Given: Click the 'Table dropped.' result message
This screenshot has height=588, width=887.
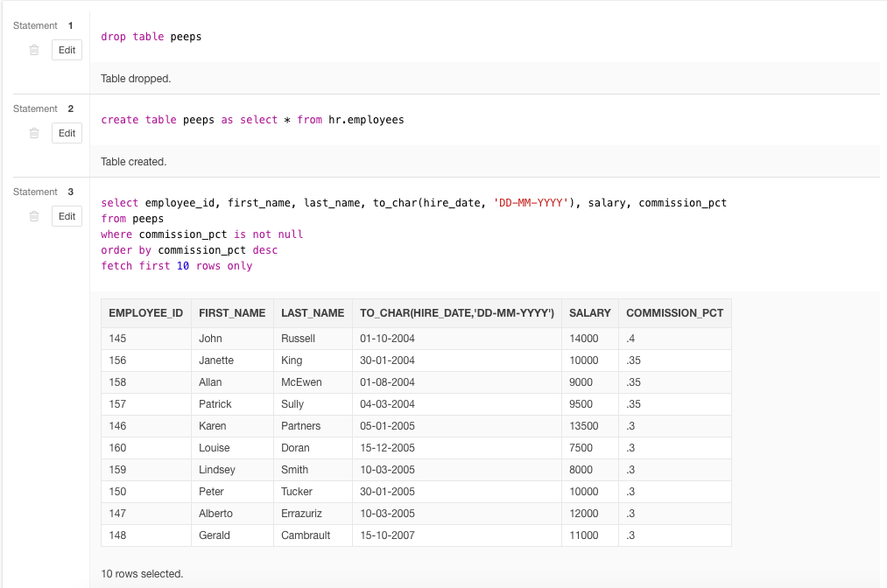Looking at the screenshot, I should [x=136, y=79].
